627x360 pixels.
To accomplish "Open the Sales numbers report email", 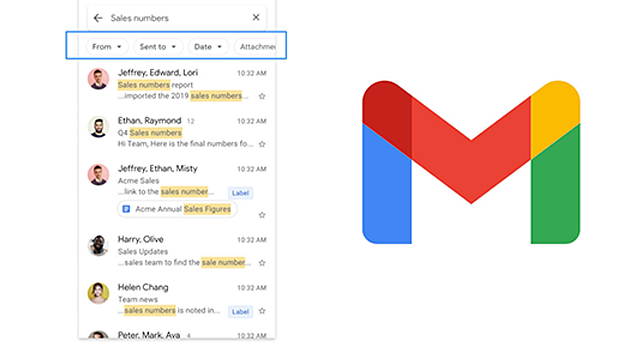I will 177,84.
